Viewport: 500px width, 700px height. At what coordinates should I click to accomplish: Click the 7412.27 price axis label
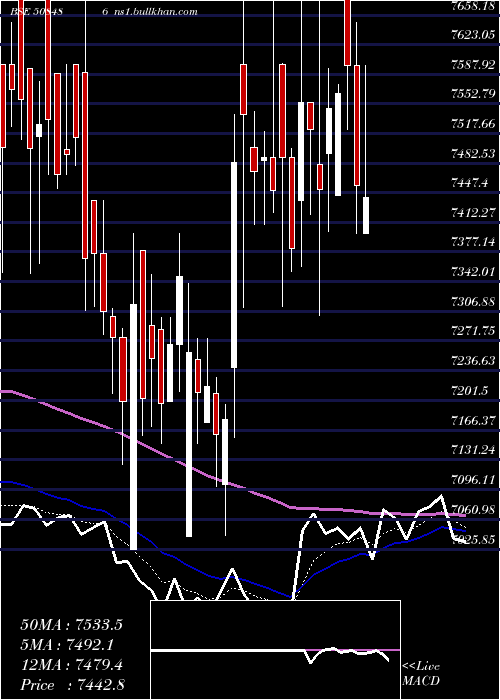(x=474, y=213)
